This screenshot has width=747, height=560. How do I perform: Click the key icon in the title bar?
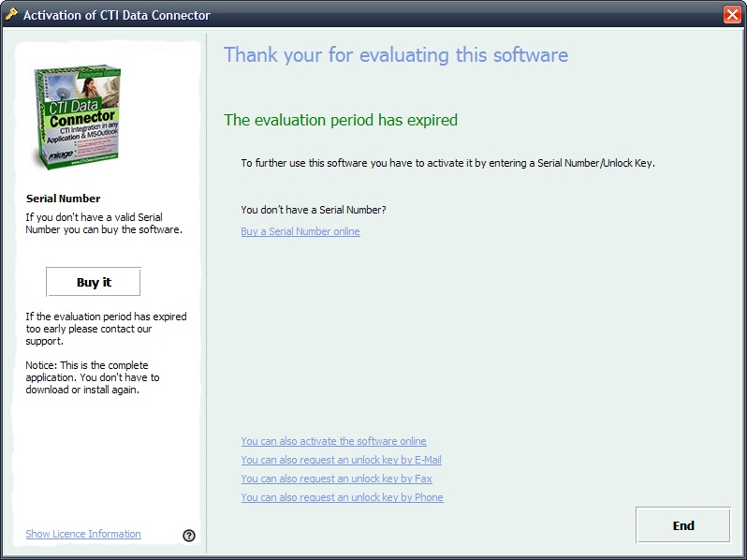click(12, 15)
